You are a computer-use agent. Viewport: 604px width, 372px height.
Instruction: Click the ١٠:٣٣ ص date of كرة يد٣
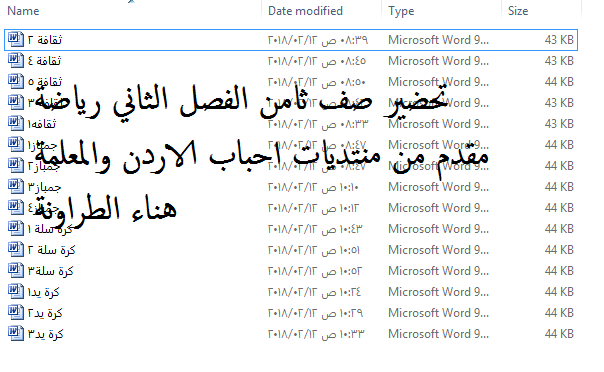click(316, 333)
